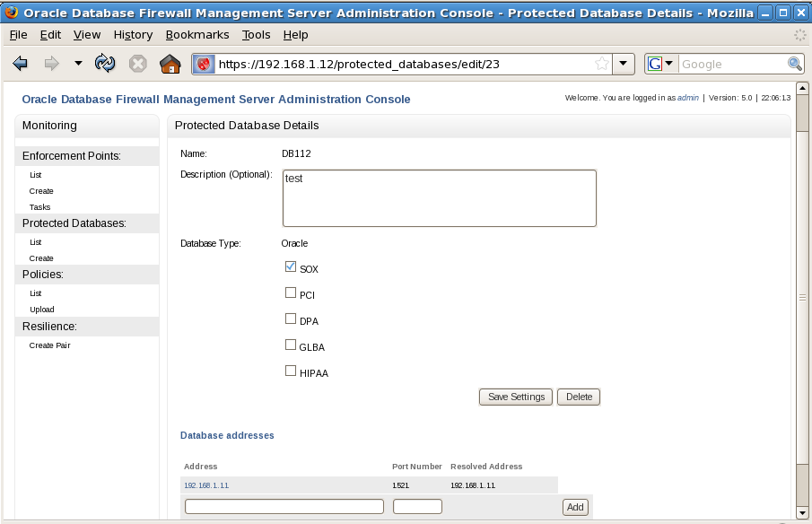
Task: Click the Reload page icon
Action: [105, 64]
